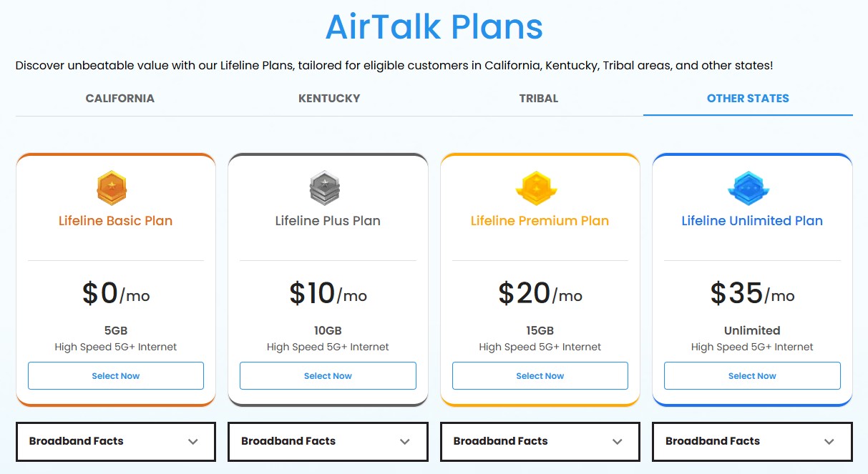The width and height of the screenshot is (868, 474).
Task: Expand Broadband Facts under the Basic Plan
Action: coord(115,441)
